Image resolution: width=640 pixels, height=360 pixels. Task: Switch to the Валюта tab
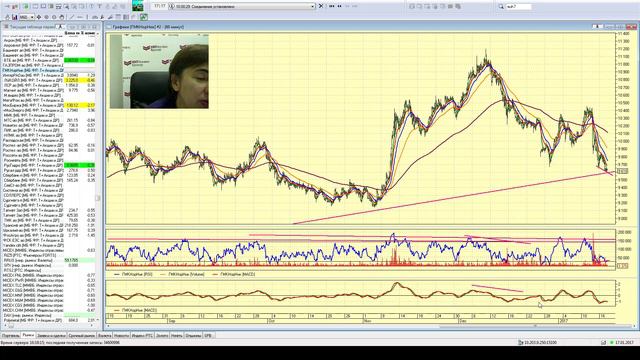pos(104,336)
